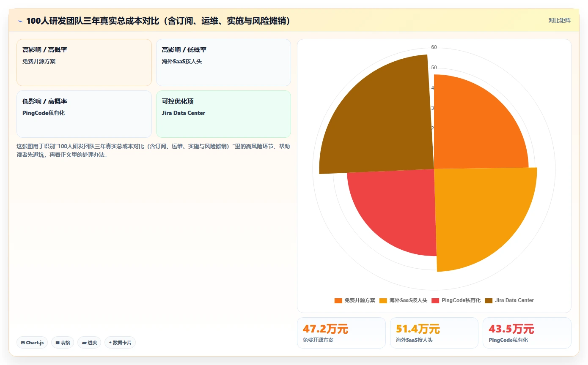This screenshot has height=365, width=588.
Task: Click the Chart.js tag icon
Action: pos(23,343)
